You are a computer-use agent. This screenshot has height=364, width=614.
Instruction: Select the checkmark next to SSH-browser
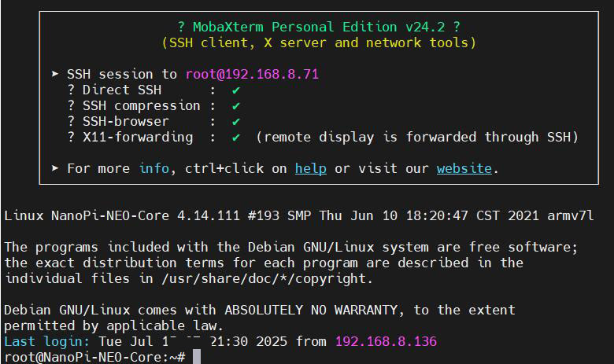tap(236, 122)
